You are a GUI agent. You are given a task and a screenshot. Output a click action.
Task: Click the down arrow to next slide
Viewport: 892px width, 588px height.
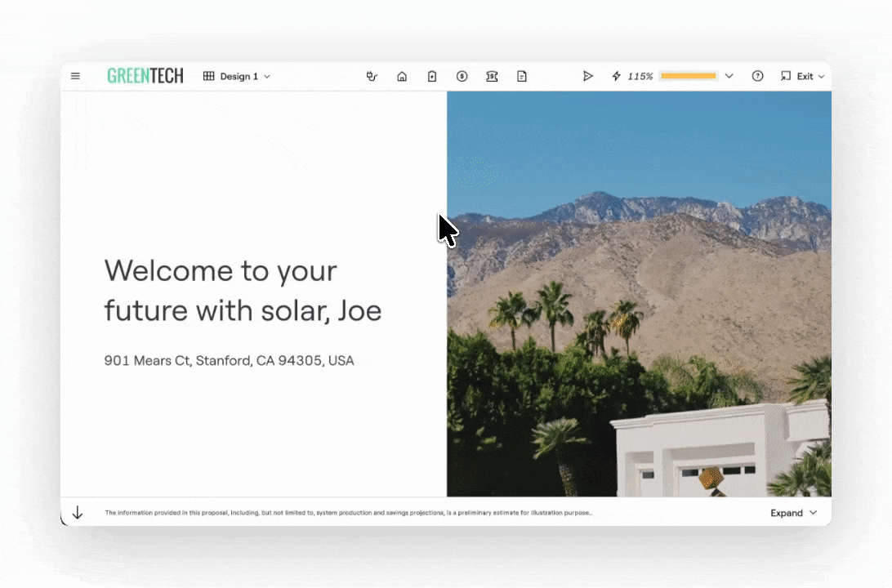pyautogui.click(x=78, y=513)
